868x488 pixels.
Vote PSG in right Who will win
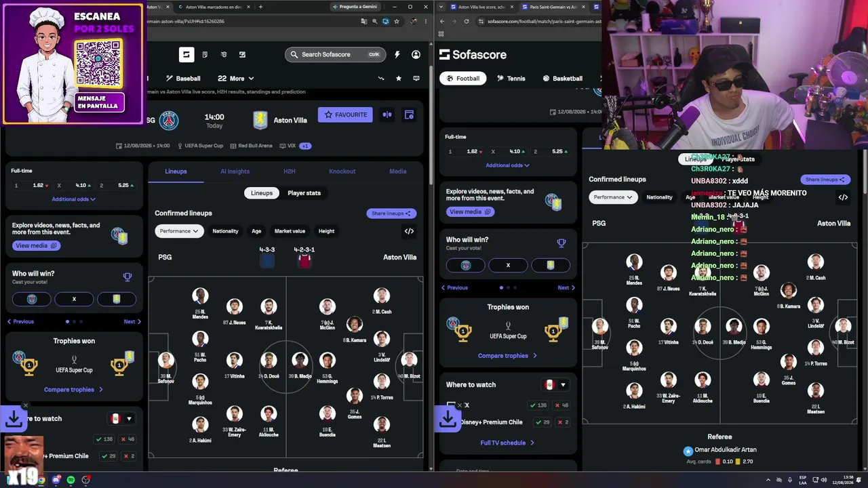pos(465,265)
